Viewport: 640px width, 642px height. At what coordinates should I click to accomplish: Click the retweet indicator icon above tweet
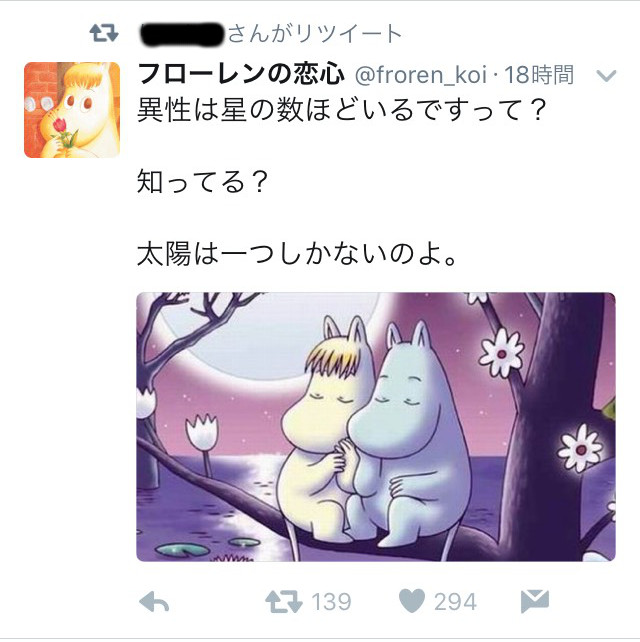pyautogui.click(x=104, y=34)
